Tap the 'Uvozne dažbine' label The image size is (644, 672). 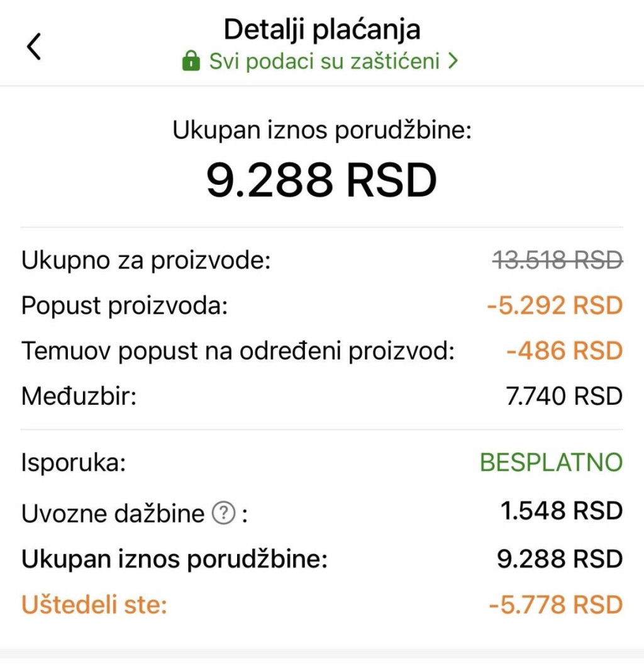tap(113, 513)
